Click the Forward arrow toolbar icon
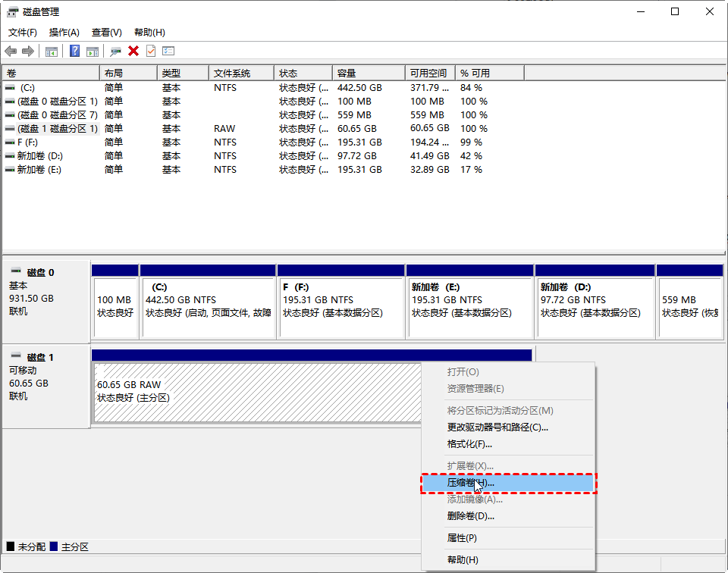The height and width of the screenshot is (573, 728). [x=28, y=51]
